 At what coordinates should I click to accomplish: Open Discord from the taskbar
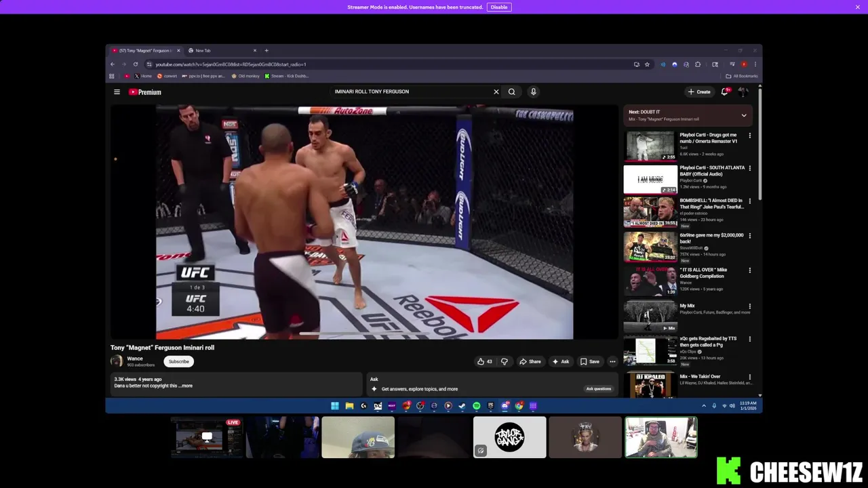coord(505,406)
